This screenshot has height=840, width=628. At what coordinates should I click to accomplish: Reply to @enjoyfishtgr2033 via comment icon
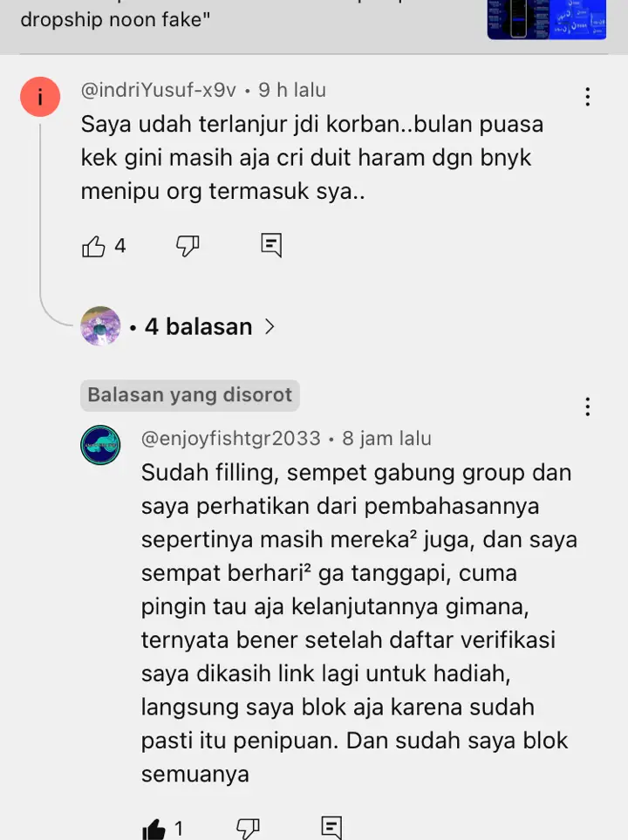331,828
